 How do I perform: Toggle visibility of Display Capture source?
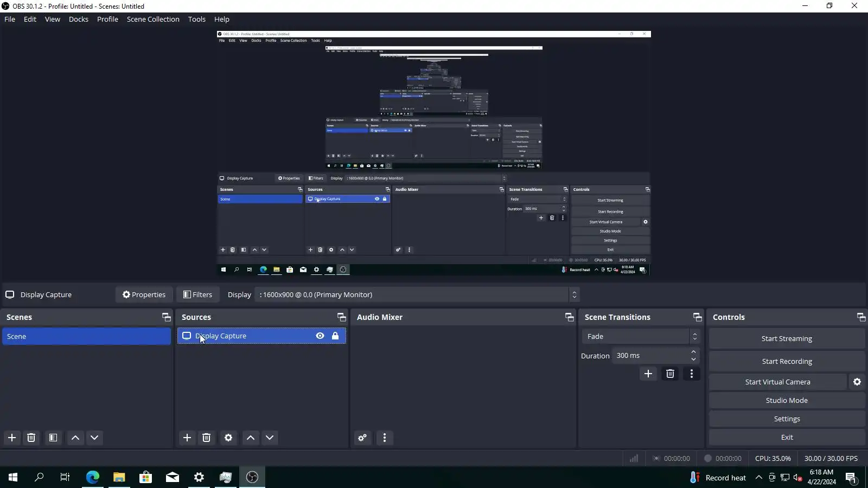(320, 336)
